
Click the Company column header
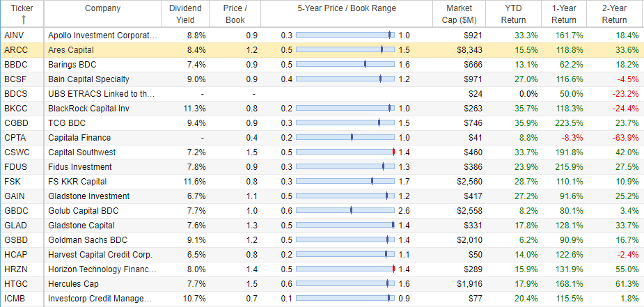point(102,8)
